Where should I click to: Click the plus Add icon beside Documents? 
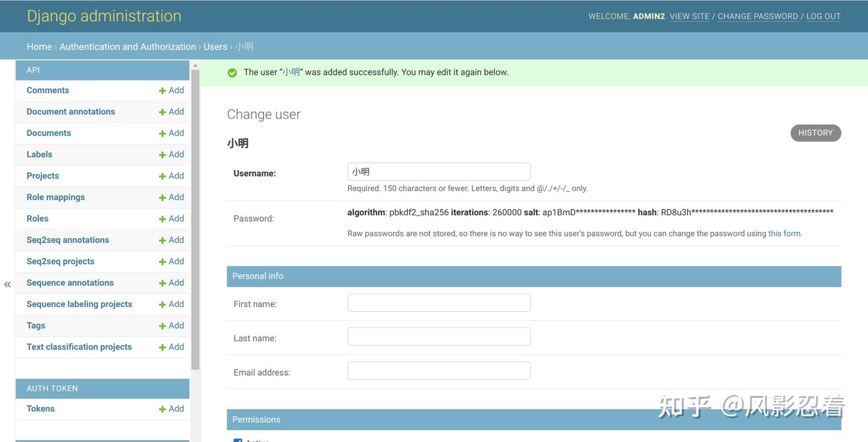click(x=162, y=133)
